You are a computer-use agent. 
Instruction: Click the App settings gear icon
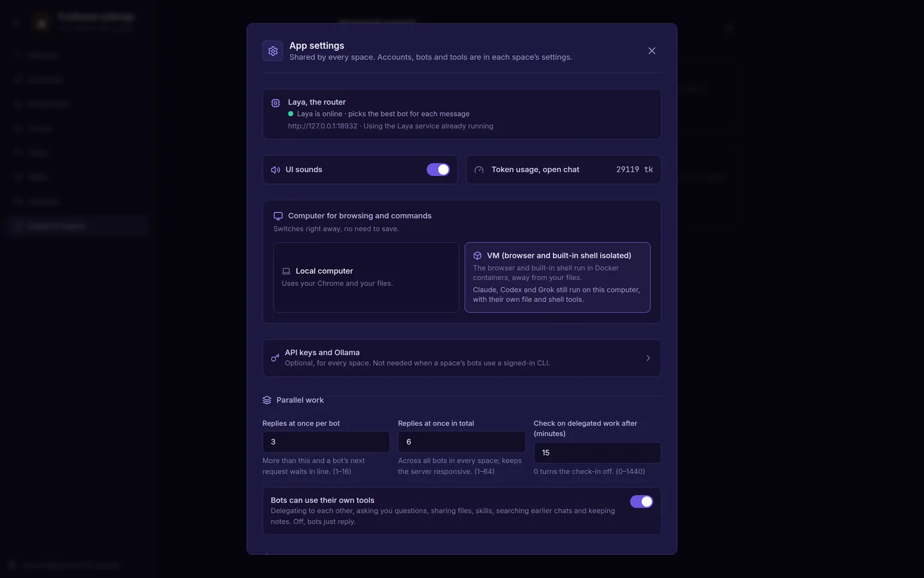(273, 51)
